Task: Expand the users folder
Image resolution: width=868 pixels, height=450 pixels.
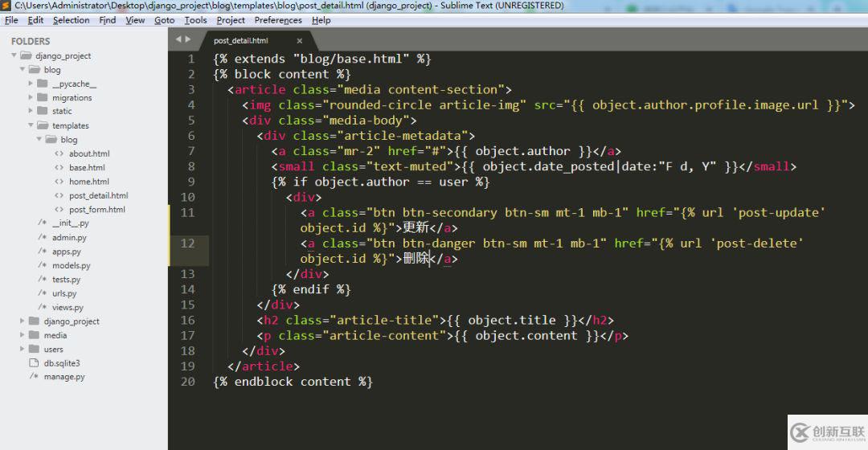Action: (23, 349)
